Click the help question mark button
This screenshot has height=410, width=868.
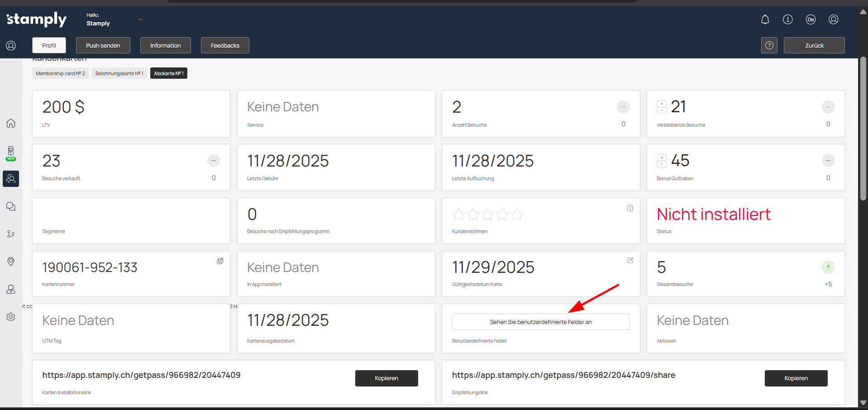click(x=769, y=45)
